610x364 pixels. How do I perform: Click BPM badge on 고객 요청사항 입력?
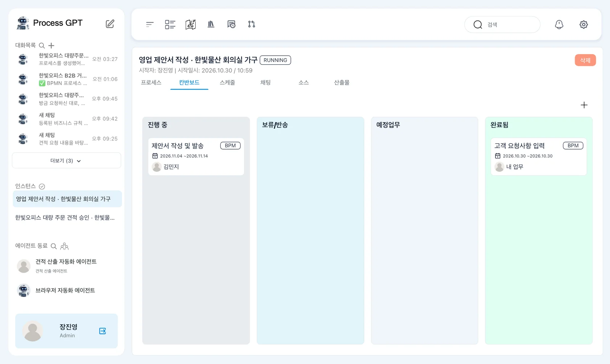[573, 145]
